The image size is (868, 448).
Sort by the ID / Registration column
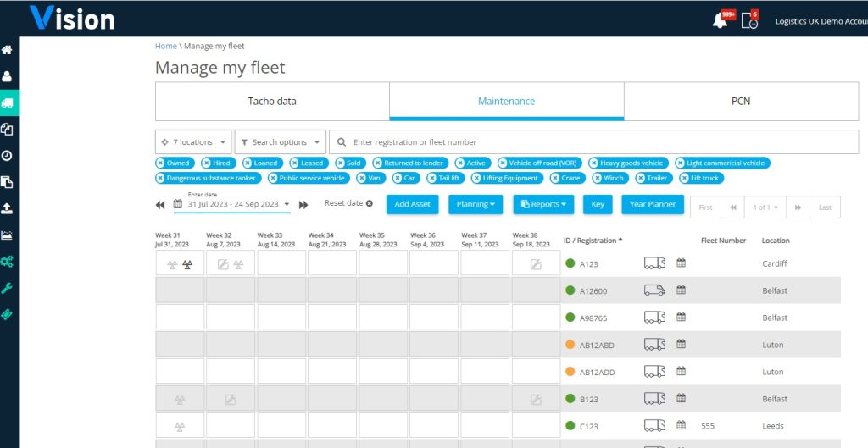click(x=593, y=241)
